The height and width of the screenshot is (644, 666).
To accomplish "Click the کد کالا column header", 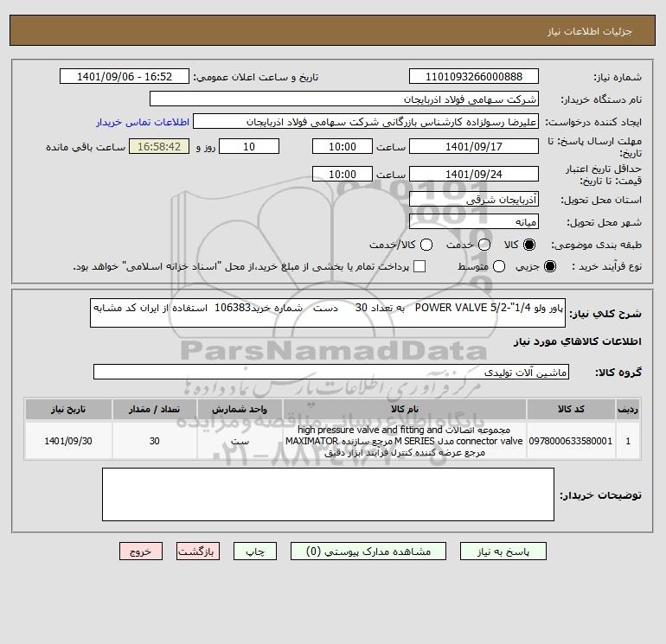I will click(571, 409).
